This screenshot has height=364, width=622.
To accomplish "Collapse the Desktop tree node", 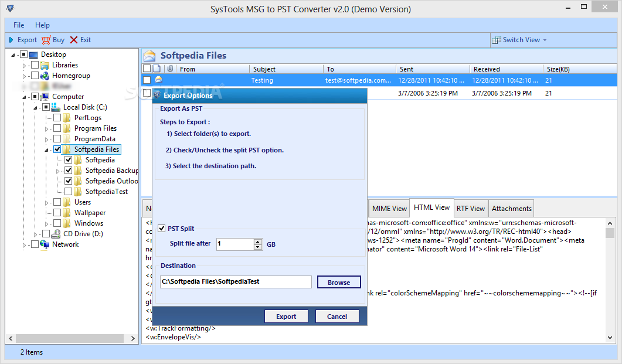I will point(13,55).
